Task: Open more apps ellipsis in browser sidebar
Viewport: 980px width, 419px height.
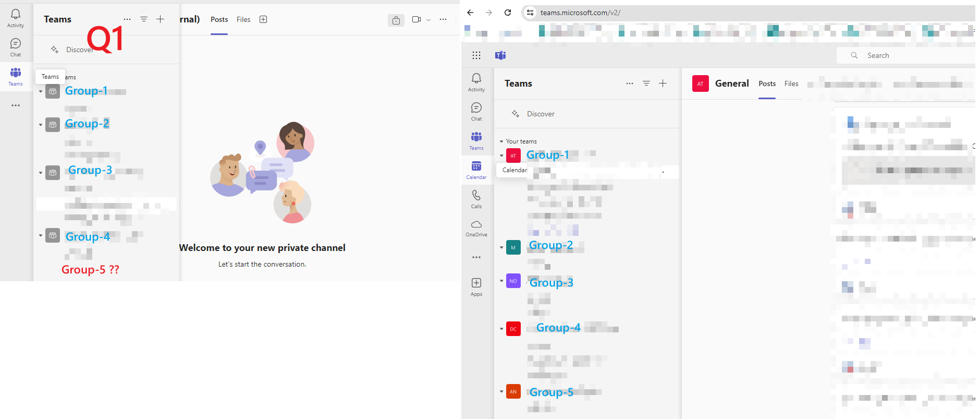Action: 476,257
